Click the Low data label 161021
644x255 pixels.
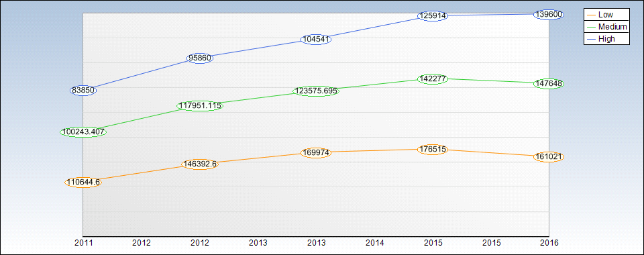point(549,157)
